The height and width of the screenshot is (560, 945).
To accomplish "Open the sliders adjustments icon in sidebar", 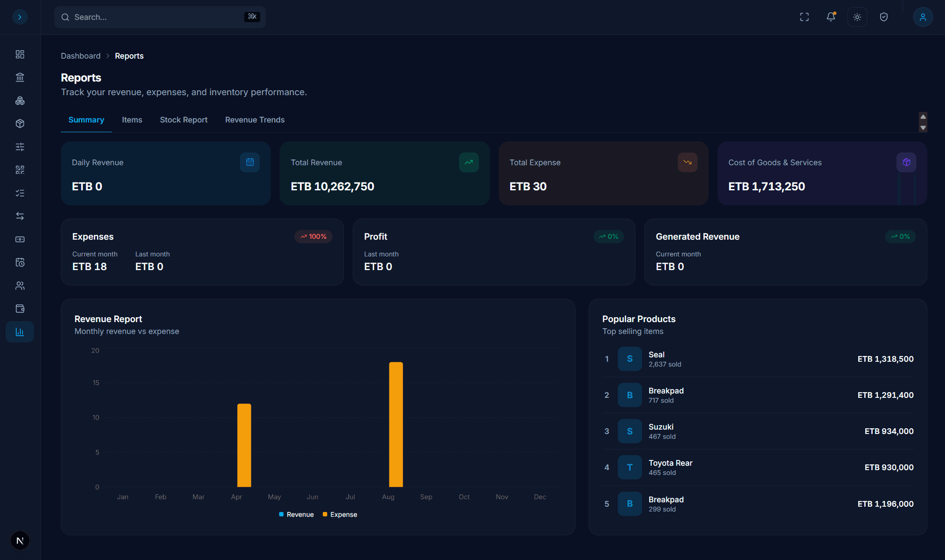I will (20, 147).
